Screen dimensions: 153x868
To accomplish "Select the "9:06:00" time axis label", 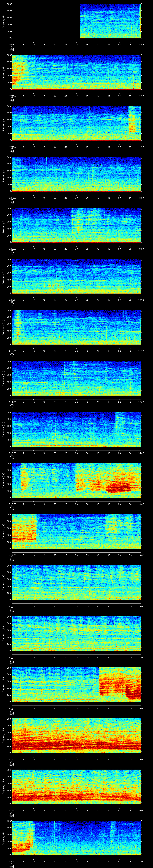I will click(x=12, y=147).
